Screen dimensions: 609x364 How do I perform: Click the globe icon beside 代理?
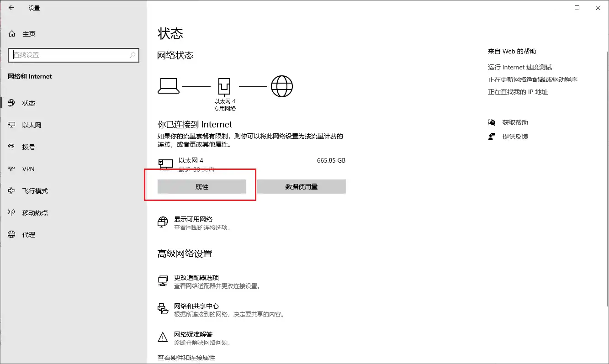(12, 235)
